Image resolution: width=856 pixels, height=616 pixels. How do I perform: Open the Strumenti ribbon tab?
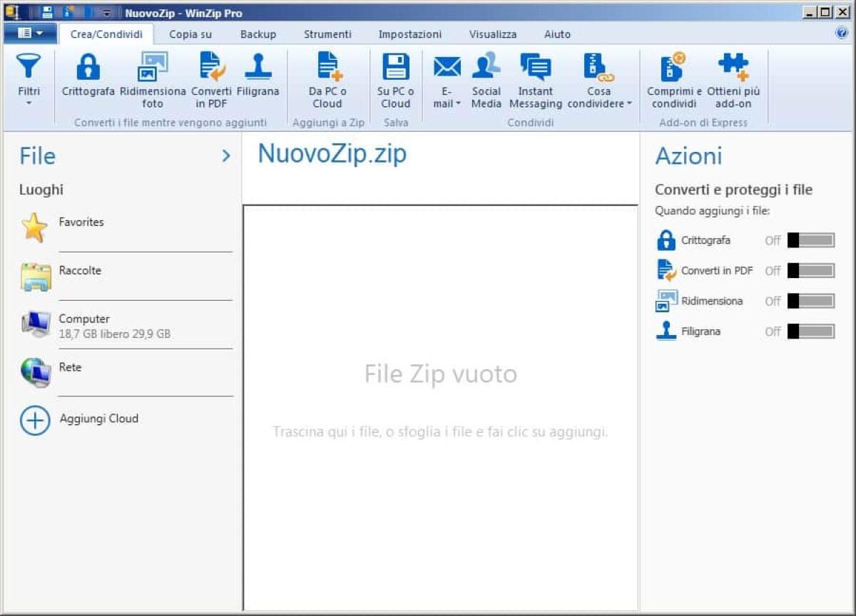(327, 34)
